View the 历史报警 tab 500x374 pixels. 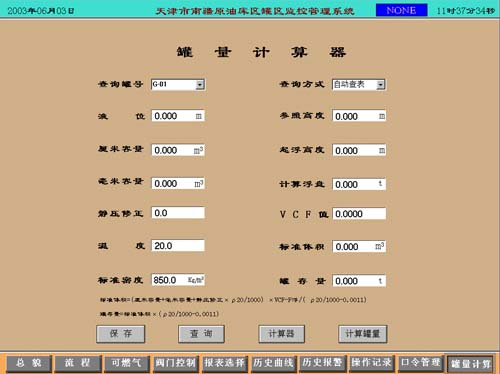323,363
